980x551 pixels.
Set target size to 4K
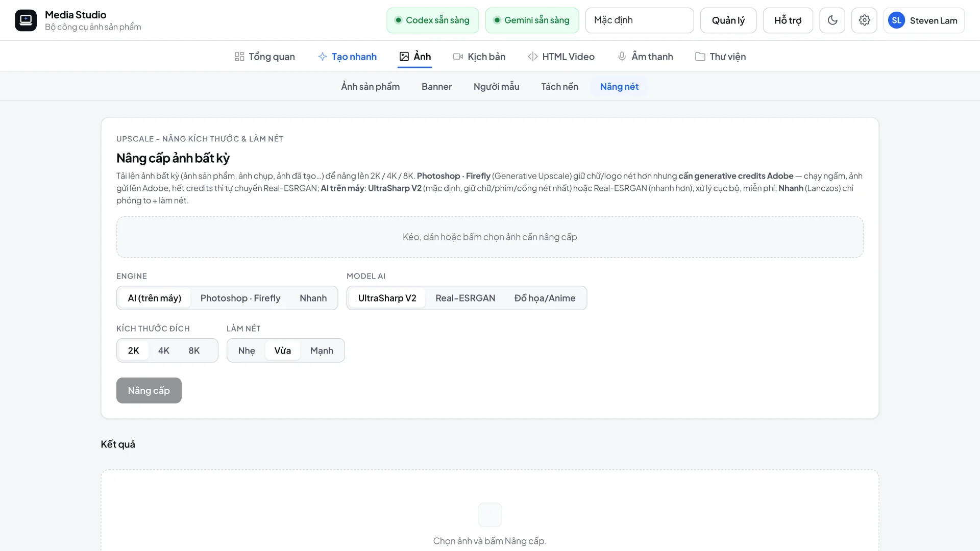164,350
